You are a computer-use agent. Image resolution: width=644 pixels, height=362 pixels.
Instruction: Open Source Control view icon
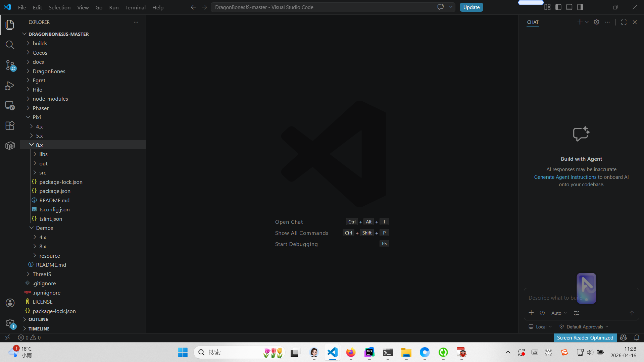click(10, 65)
